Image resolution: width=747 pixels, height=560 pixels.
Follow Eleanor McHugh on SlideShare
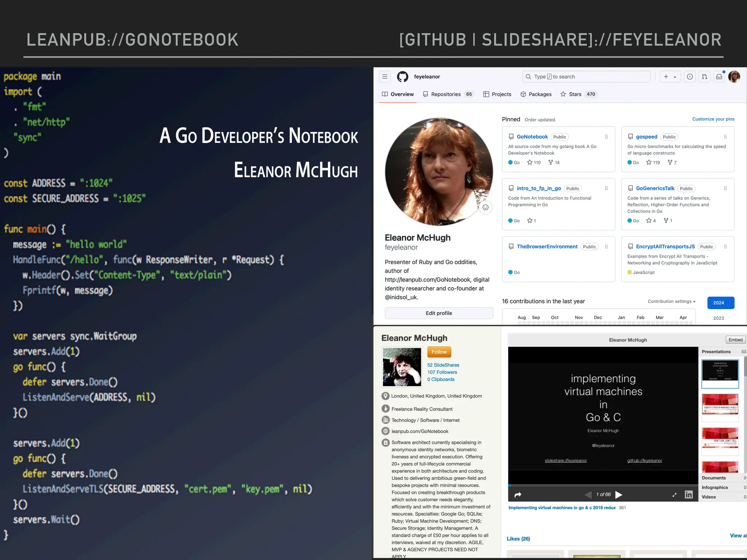pyautogui.click(x=439, y=352)
